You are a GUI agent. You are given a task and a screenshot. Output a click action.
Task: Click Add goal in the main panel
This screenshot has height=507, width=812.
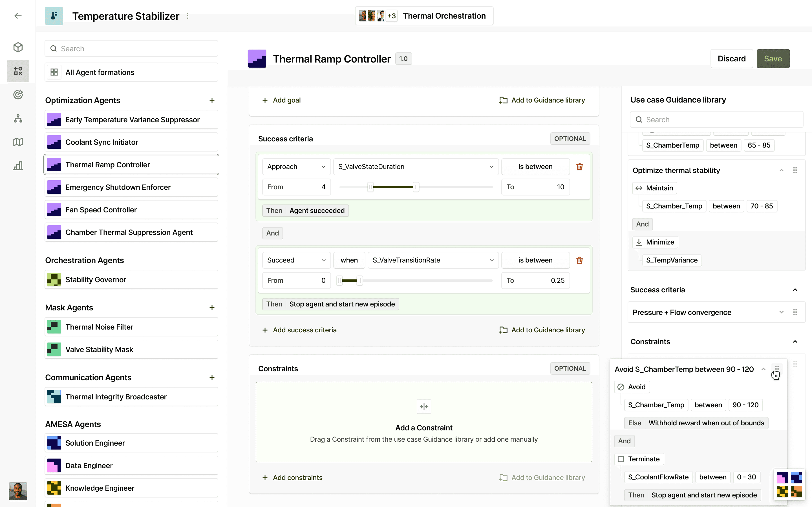point(281,100)
